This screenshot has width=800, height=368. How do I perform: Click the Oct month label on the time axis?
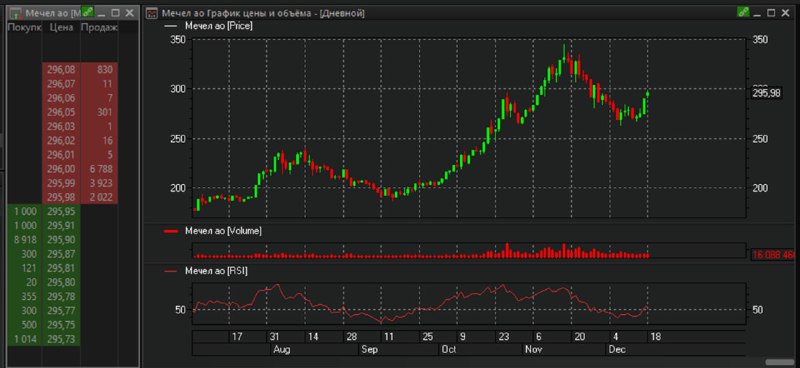coord(449,350)
